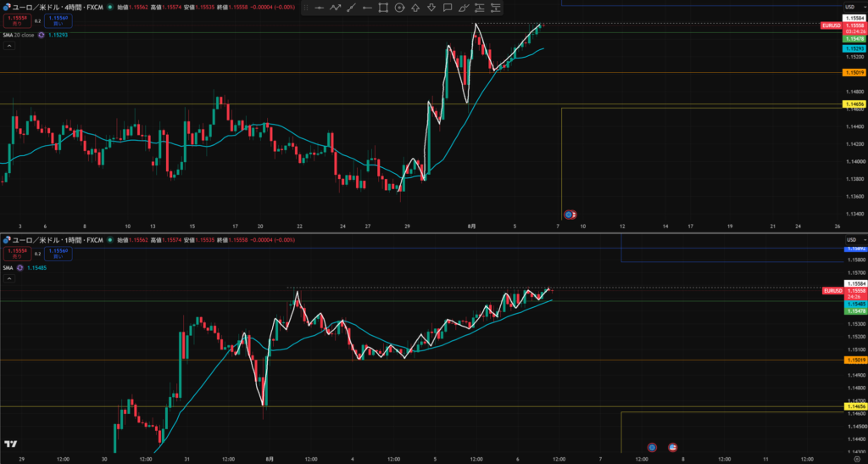The image size is (868, 464).
Task: Click the EUR/USD flag icon on 4-hour chart
Action: coord(7,8)
